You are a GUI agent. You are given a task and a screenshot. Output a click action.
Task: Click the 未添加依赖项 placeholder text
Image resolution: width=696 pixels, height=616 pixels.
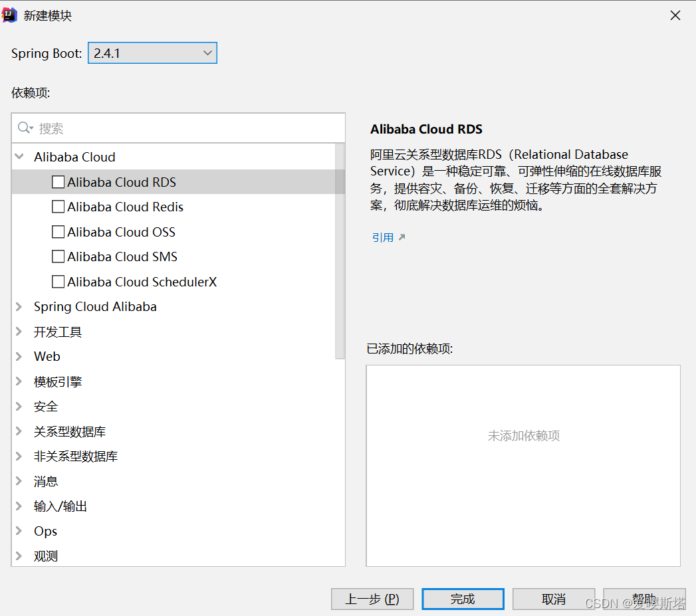click(x=523, y=436)
